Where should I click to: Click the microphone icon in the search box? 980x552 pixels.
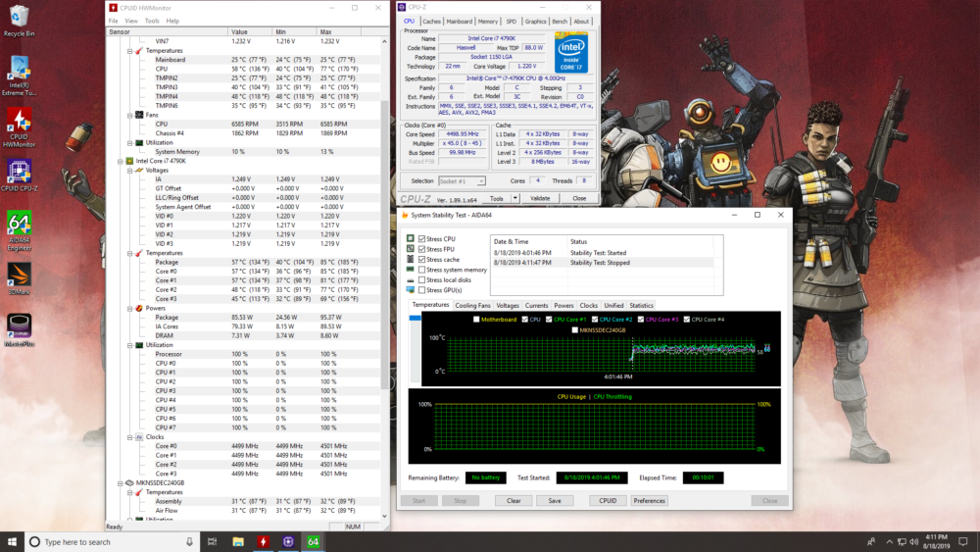click(x=189, y=541)
